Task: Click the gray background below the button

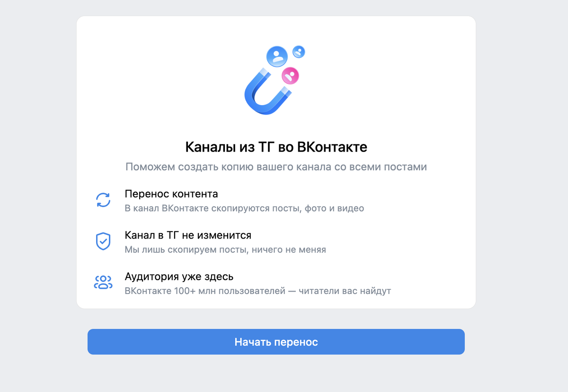Action: [276, 374]
